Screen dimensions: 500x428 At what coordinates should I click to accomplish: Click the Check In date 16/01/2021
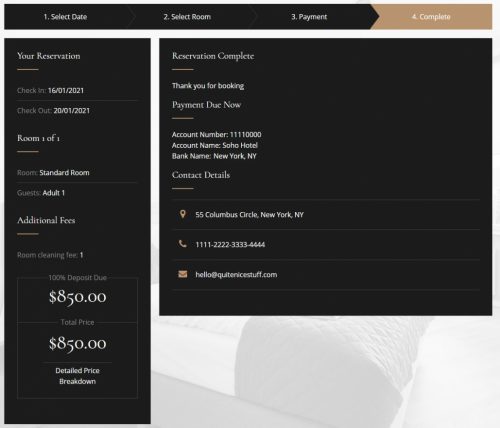[x=66, y=90]
